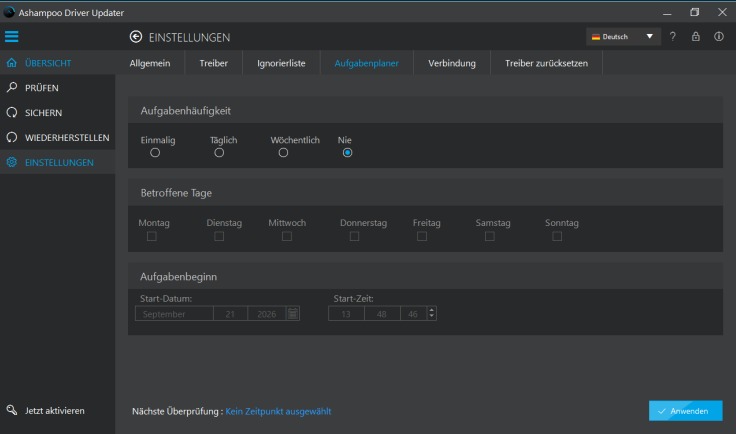The width and height of the screenshot is (736, 434).
Task: Click the day field showing 21
Action: point(230,314)
